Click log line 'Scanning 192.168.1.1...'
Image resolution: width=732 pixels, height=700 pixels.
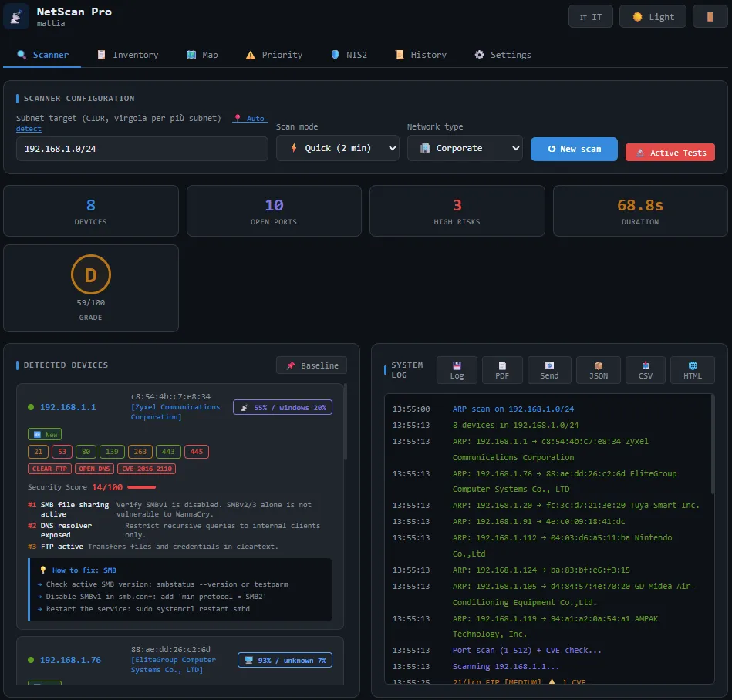(505, 666)
